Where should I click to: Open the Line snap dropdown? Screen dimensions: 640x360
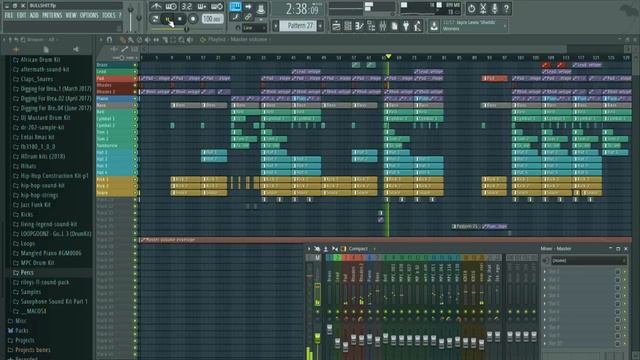click(254, 28)
